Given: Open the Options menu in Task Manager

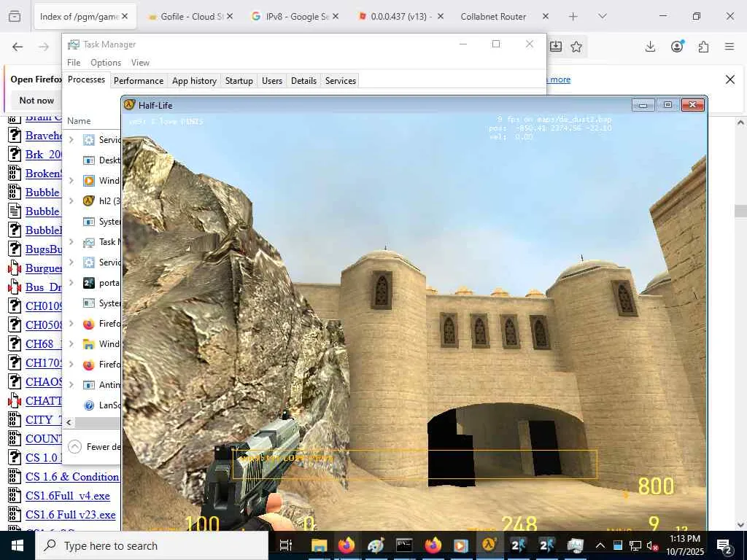Looking at the screenshot, I should 106,63.
